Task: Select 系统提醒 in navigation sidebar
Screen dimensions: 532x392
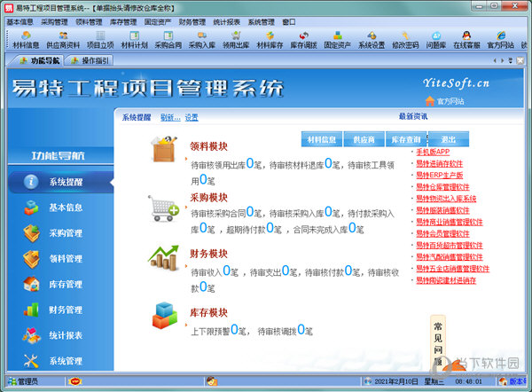Action: coord(61,183)
